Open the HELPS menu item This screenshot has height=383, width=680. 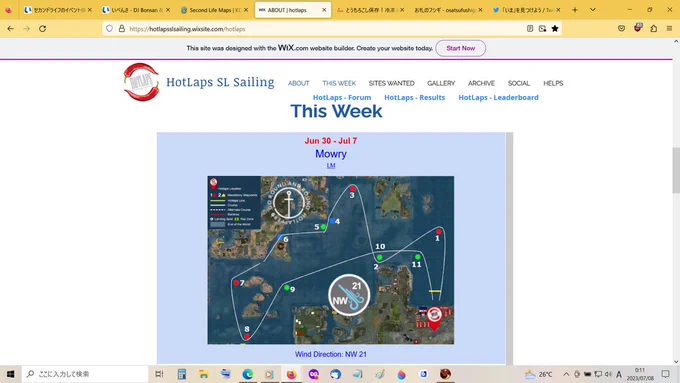click(553, 83)
